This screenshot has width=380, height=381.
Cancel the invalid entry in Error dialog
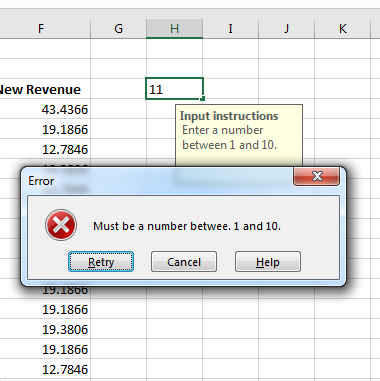184,262
